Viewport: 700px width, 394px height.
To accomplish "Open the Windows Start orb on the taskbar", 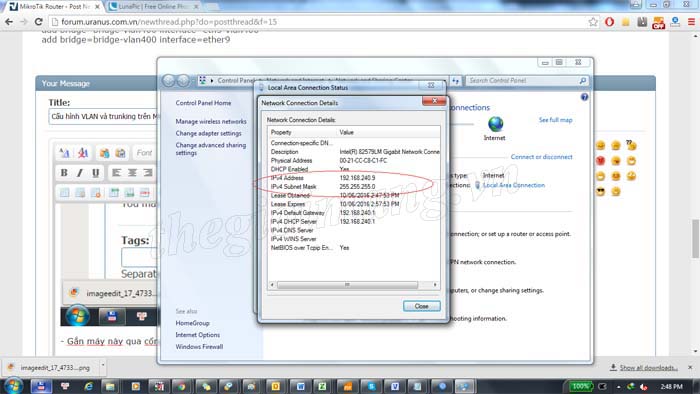I will click(x=13, y=386).
